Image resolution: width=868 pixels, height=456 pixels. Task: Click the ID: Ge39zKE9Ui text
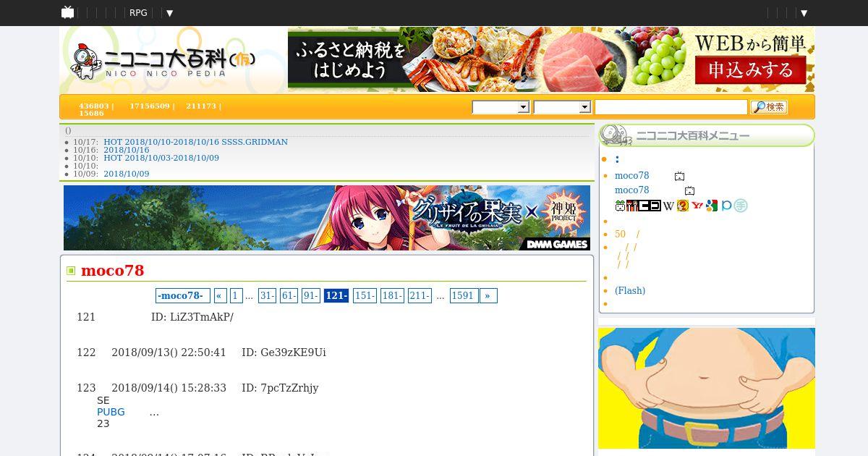point(284,352)
